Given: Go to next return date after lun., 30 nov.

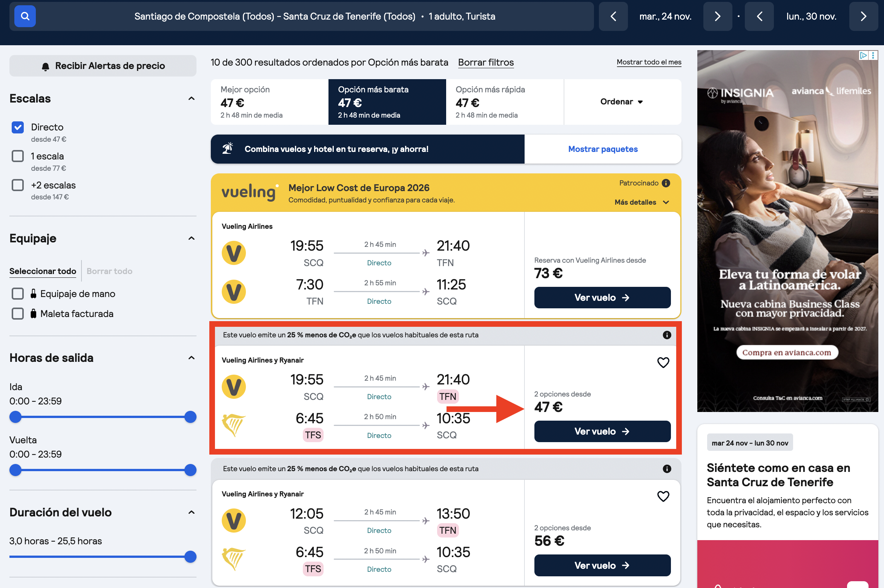Looking at the screenshot, I should [x=863, y=16].
